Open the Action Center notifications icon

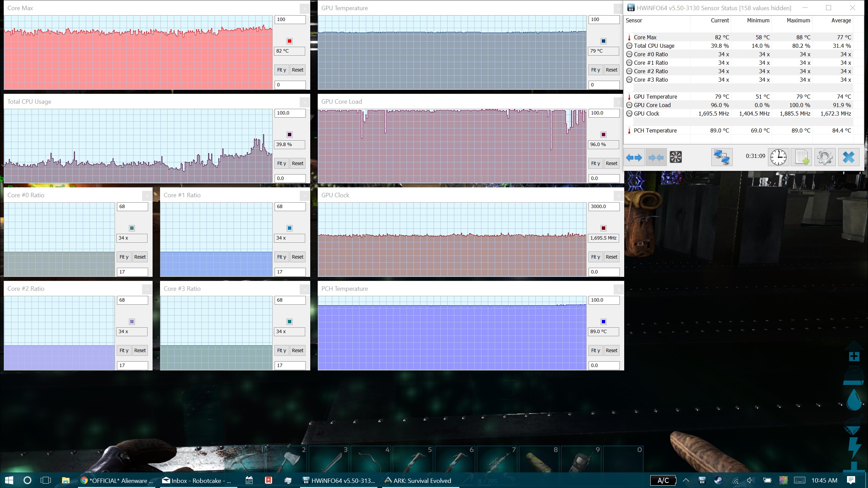(851, 480)
